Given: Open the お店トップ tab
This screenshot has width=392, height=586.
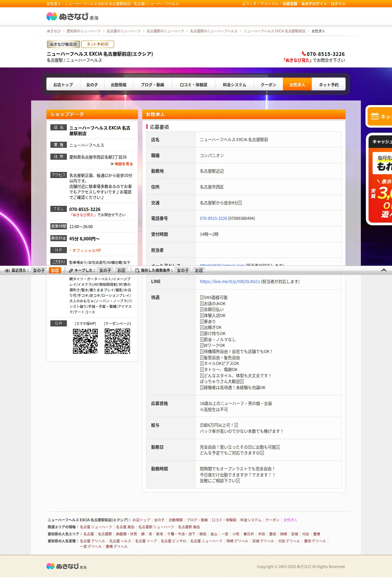Looking at the screenshot, I should point(63,85).
